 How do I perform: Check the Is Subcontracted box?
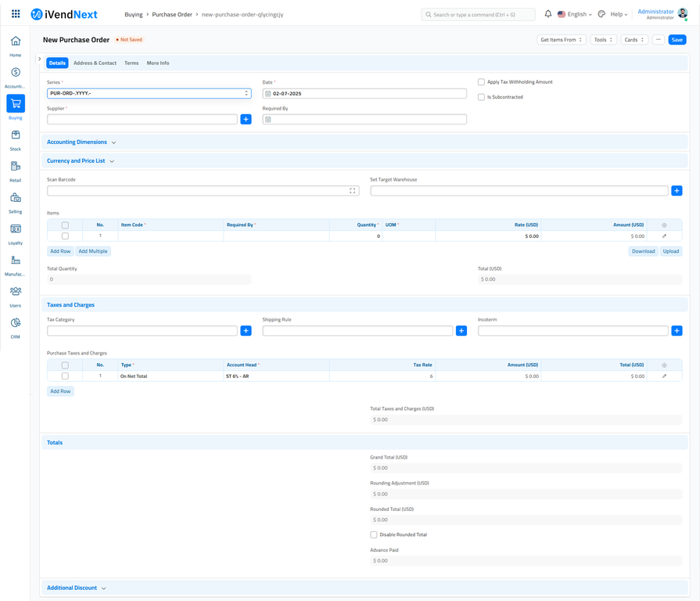click(481, 97)
